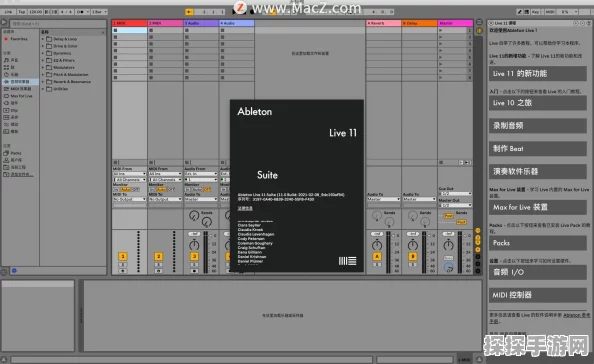
Task: Expand the Utilities folder
Action: [43, 89]
